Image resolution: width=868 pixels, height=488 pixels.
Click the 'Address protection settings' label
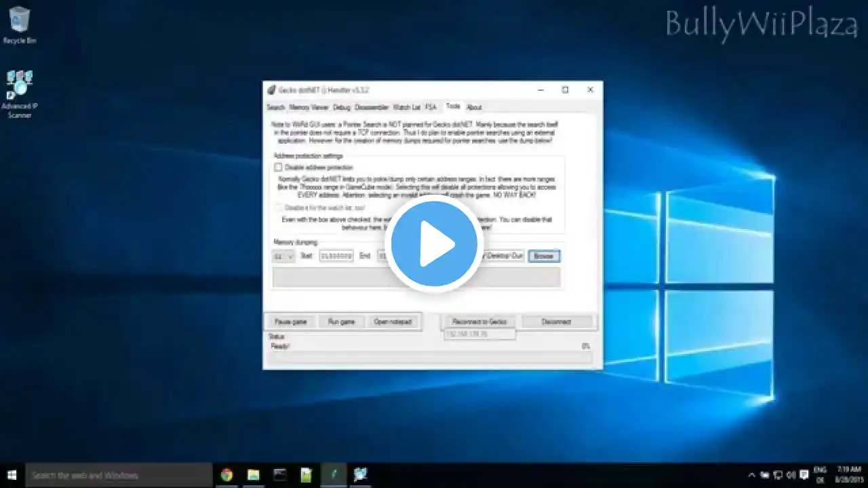[x=308, y=156]
